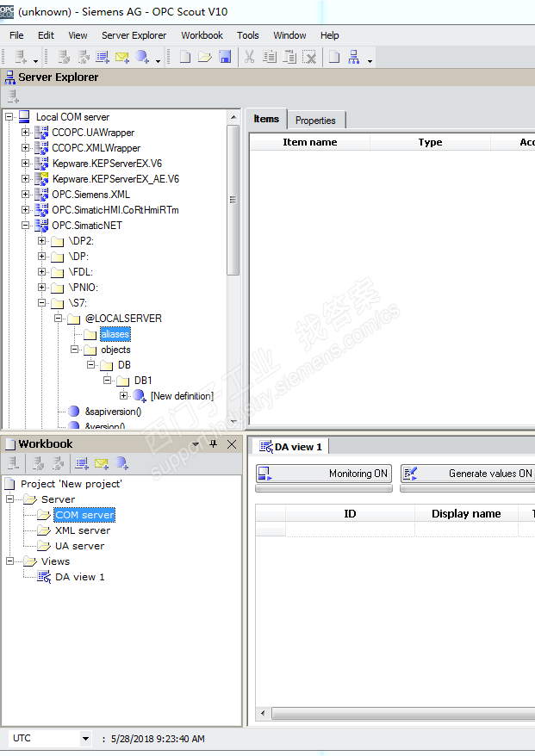
Task: Open the Workbook menu
Action: 202,35
